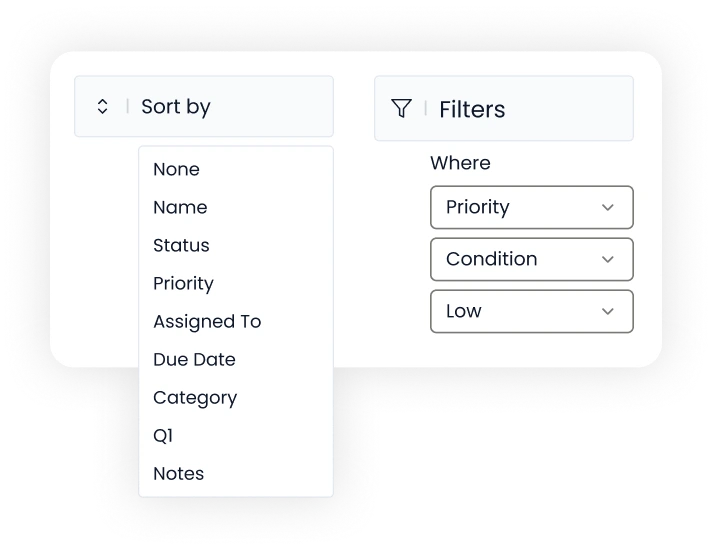The height and width of the screenshot is (548, 712).
Task: Choose Category from the sort list
Action: coord(195,398)
